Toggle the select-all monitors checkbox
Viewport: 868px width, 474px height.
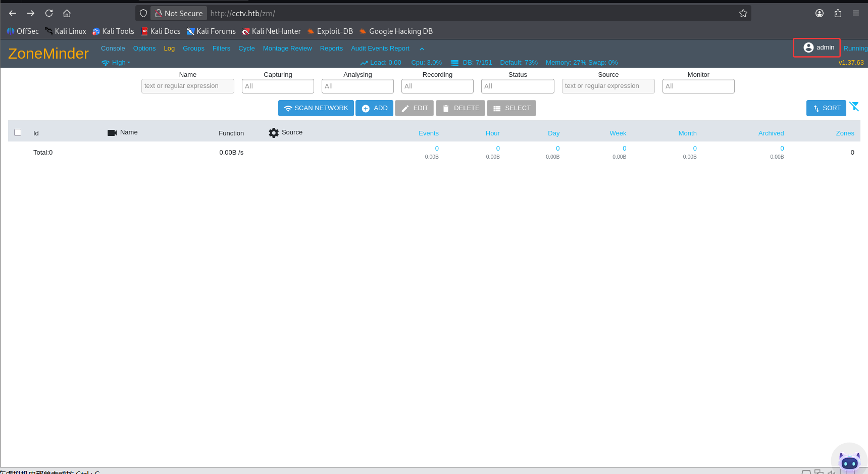pos(18,132)
